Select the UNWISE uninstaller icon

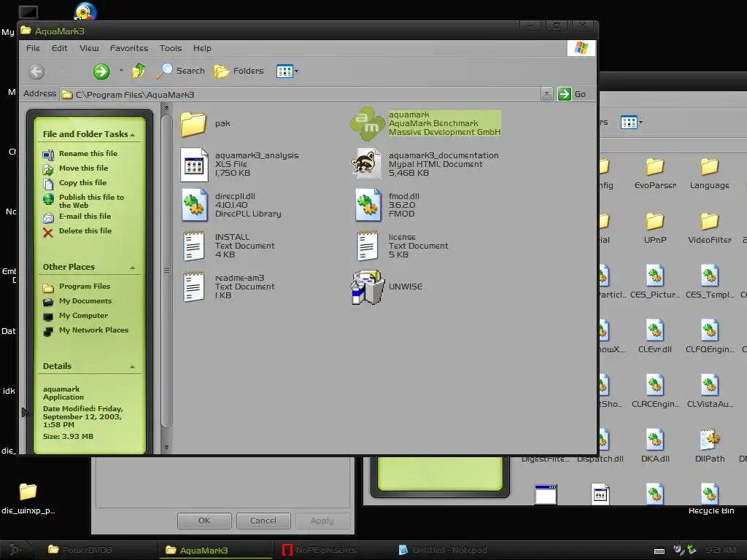point(368,287)
